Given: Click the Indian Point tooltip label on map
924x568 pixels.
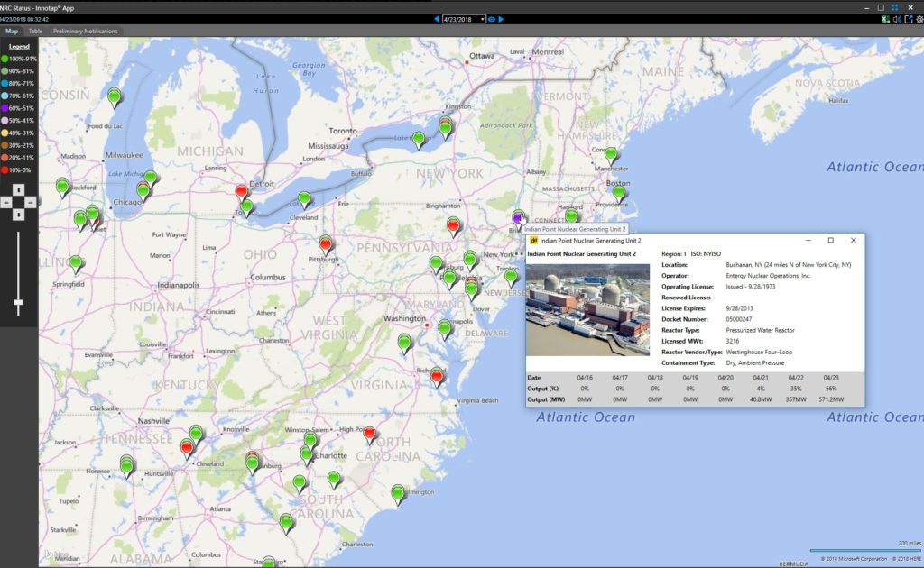Looking at the screenshot, I should (x=575, y=229).
